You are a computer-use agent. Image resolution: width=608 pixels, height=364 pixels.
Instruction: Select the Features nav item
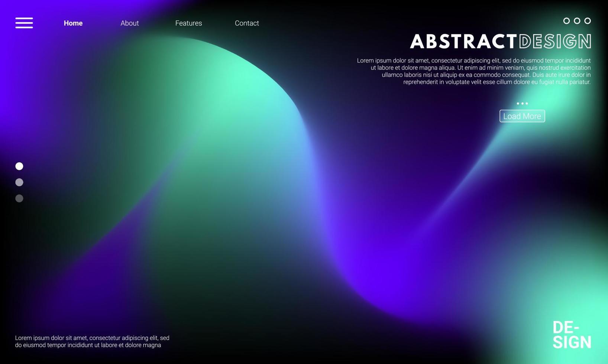coord(189,23)
